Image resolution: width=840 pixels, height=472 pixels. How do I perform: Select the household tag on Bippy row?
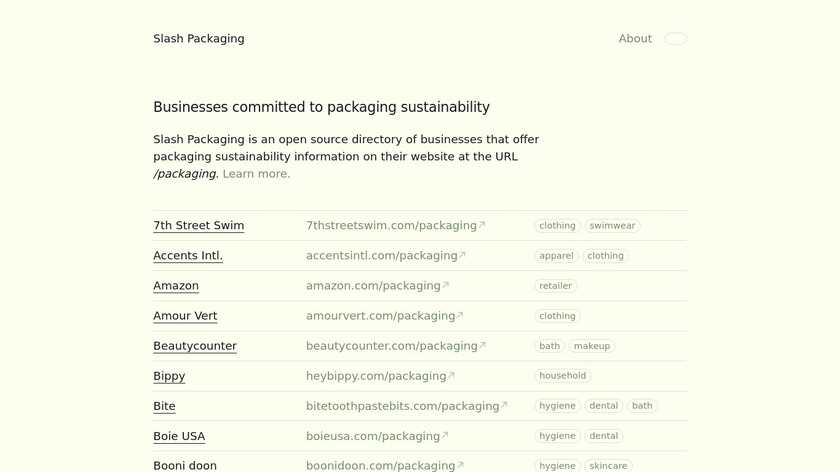[562, 376]
